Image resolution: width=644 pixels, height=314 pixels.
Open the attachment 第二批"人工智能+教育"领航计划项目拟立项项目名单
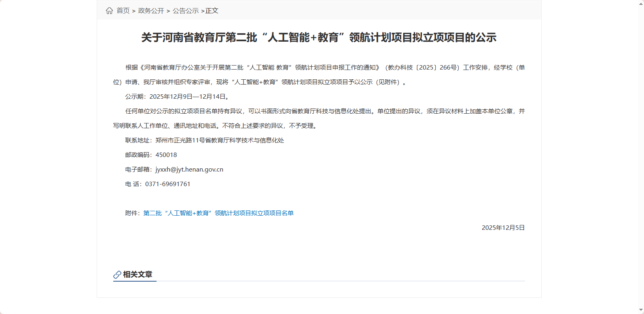point(218,213)
